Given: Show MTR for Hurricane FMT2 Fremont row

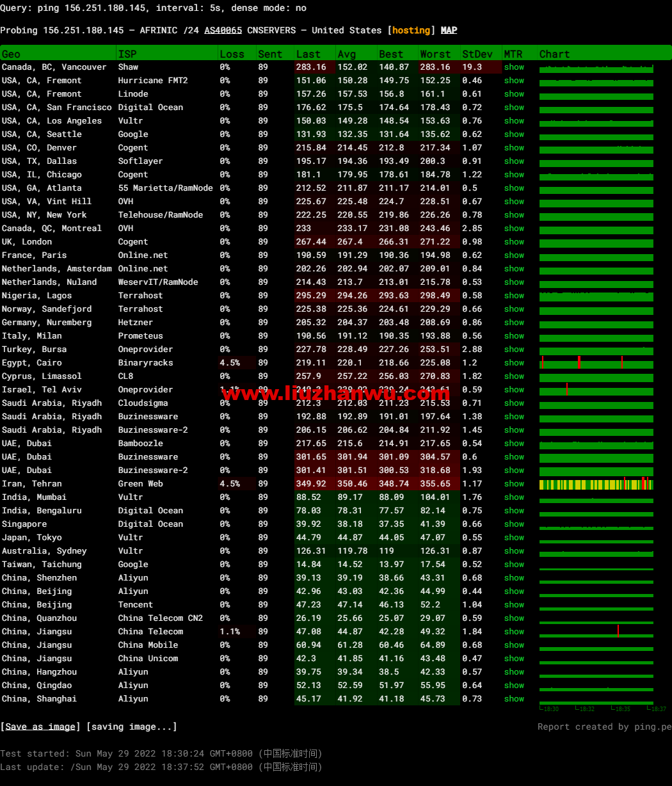Looking at the screenshot, I should [514, 81].
